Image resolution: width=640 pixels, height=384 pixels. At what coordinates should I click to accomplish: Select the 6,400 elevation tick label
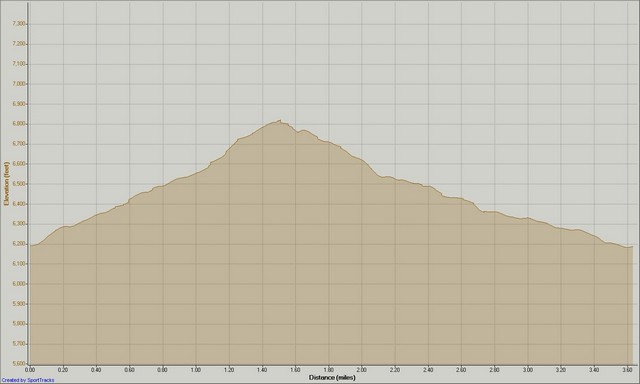click(19, 204)
